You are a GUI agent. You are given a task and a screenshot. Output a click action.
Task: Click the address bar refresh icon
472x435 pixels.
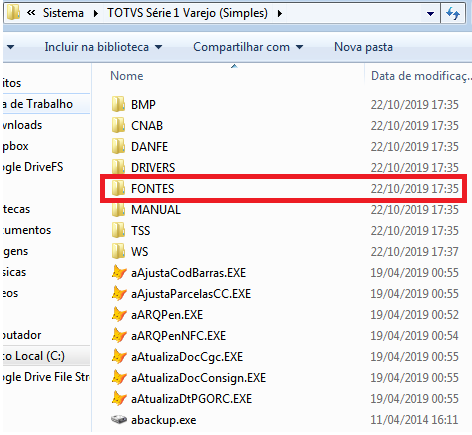click(x=453, y=13)
